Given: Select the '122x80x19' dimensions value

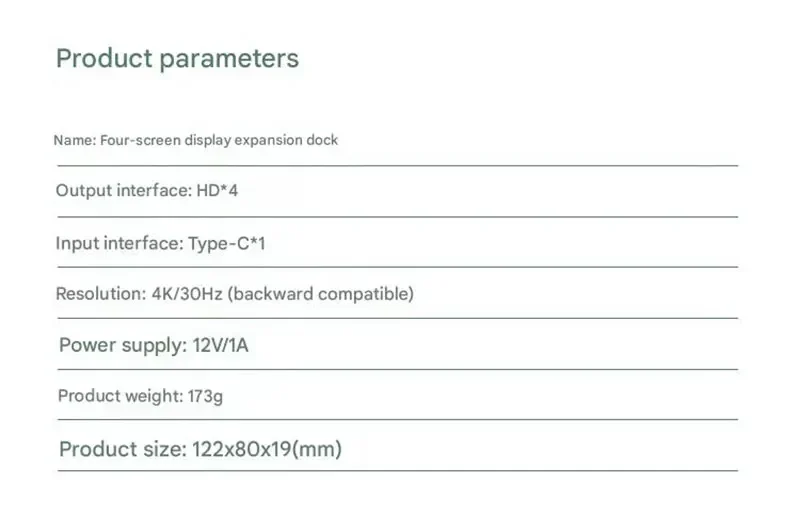Looking at the screenshot, I should click(239, 449).
